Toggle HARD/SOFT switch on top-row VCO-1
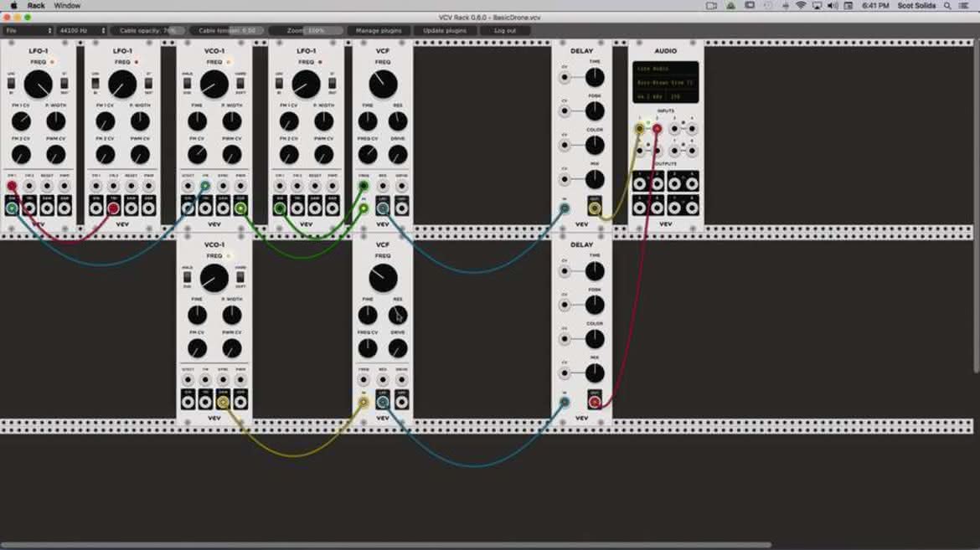 pos(240,83)
